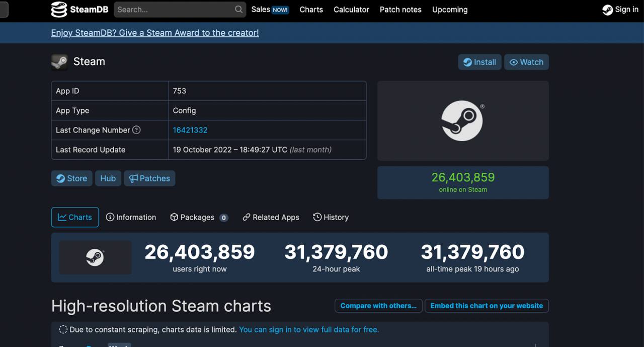Click the Steam logo beside Sign in
The image size is (644, 347).
pos(607,10)
